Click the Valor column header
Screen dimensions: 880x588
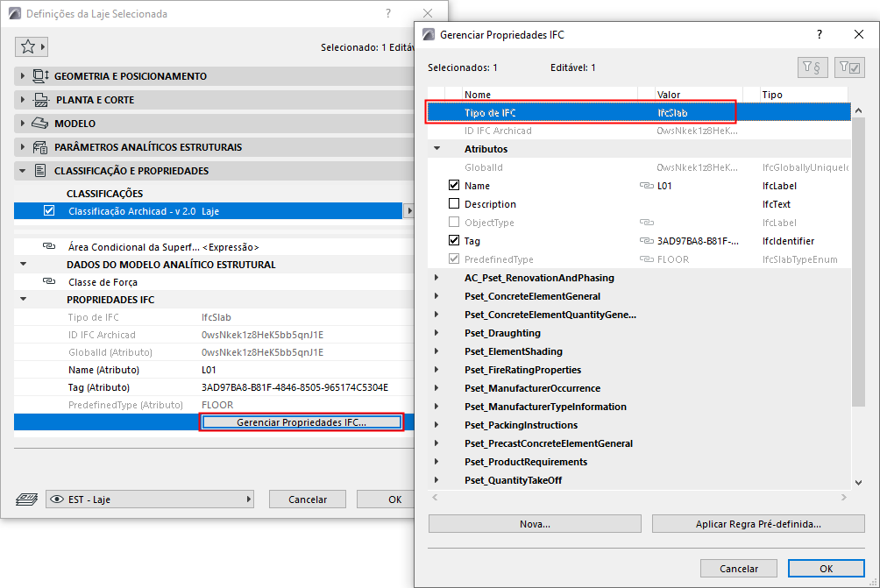coord(699,95)
